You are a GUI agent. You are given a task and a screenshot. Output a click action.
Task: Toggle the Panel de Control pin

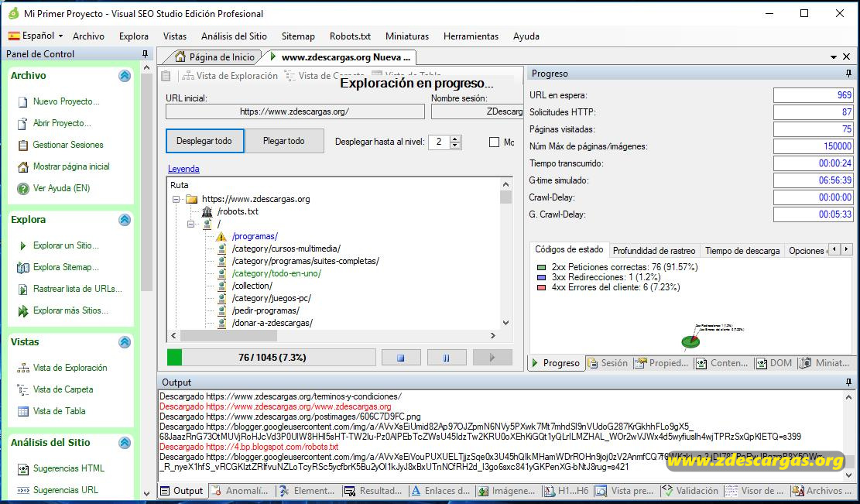pos(145,53)
